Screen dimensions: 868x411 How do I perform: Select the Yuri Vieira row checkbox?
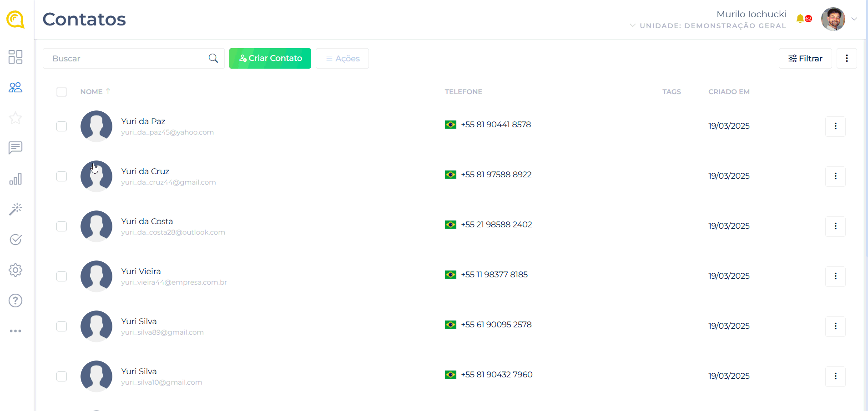click(62, 276)
